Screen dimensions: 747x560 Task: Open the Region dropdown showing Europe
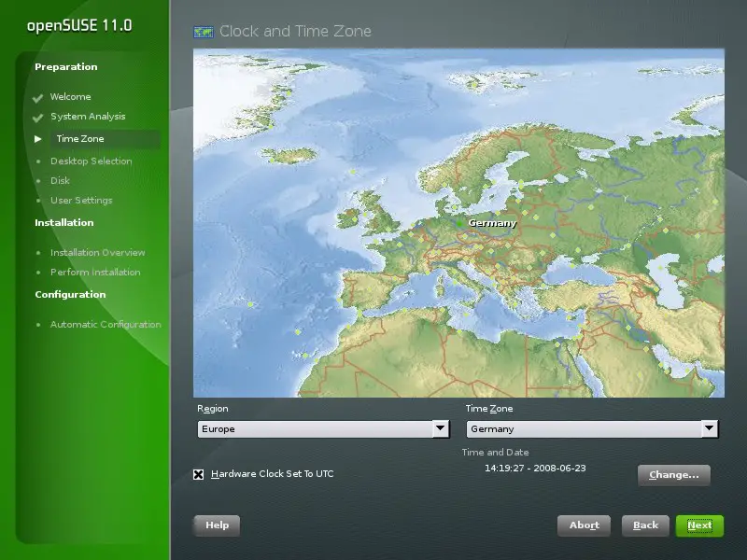323,429
